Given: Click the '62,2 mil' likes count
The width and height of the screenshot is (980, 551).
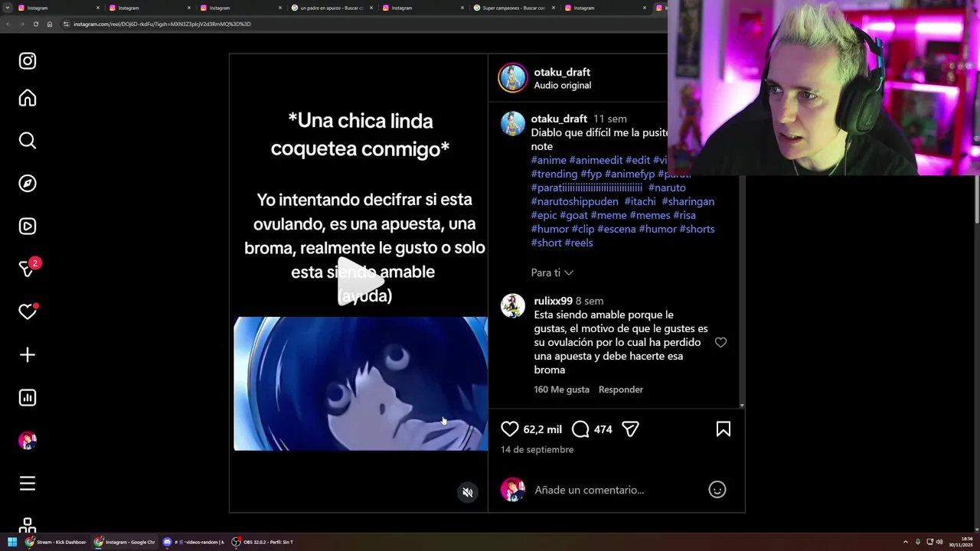Looking at the screenshot, I should tap(542, 430).
